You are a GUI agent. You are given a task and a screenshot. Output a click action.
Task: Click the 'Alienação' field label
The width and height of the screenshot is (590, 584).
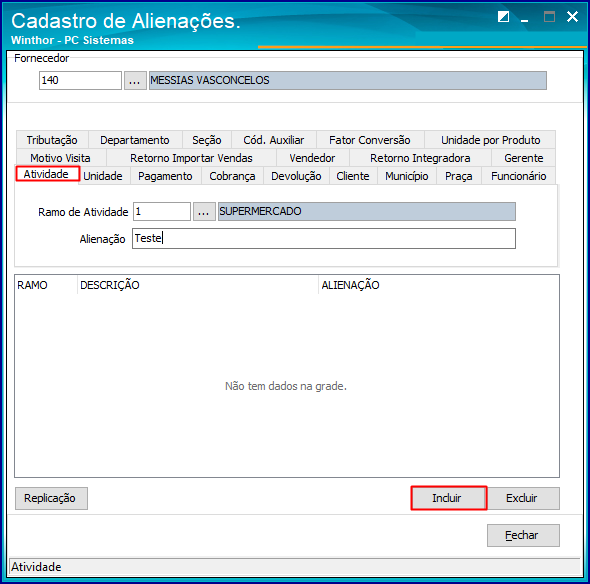tap(102, 239)
